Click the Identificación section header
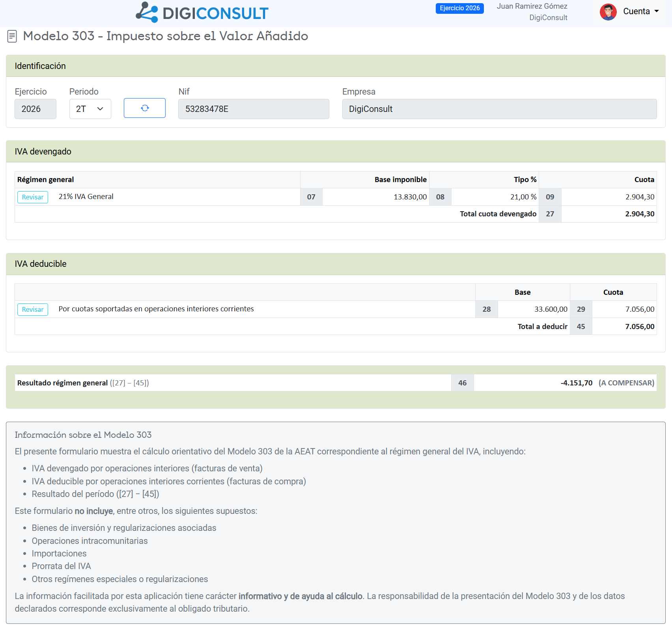The height and width of the screenshot is (627, 672). pyautogui.click(x=336, y=66)
